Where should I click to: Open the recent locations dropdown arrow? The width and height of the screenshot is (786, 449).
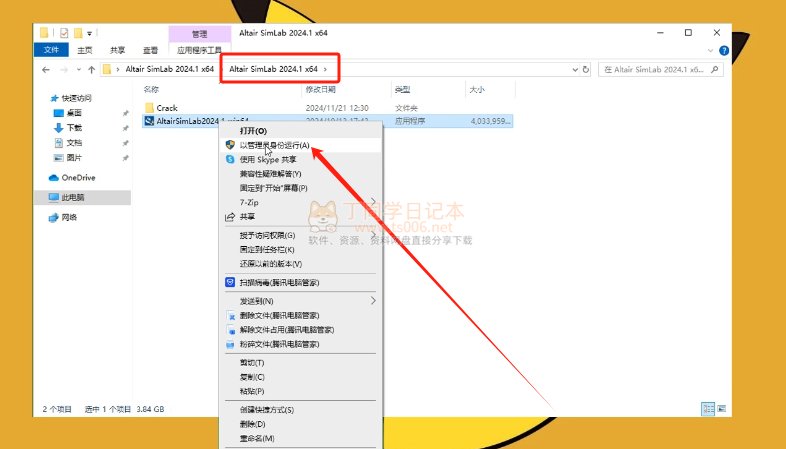79,70
